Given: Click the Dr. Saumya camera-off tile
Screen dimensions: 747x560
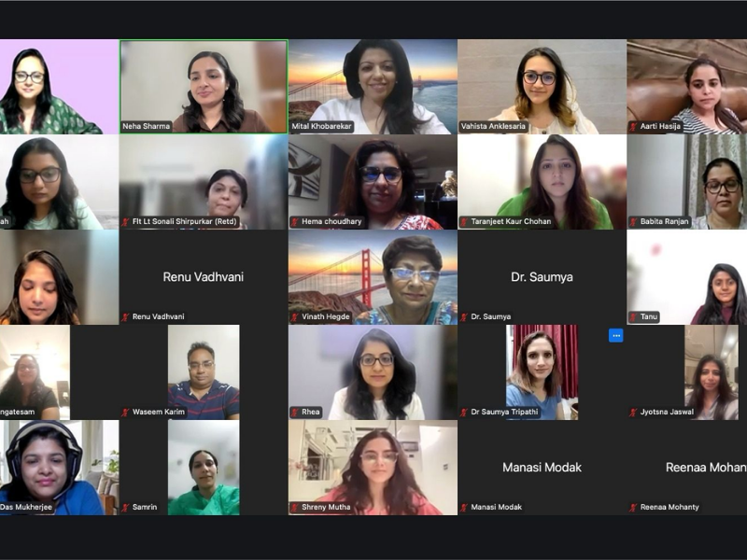Looking at the screenshot, I should tap(543, 276).
